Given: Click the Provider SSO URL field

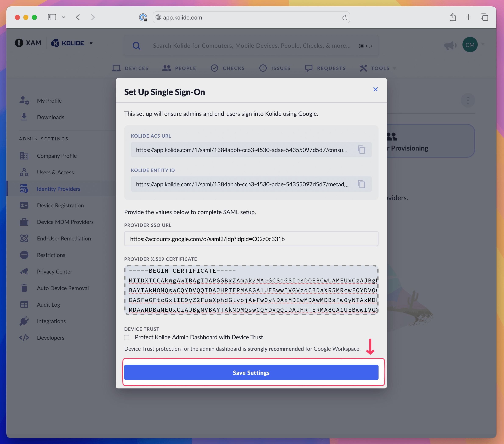Looking at the screenshot, I should coord(251,239).
